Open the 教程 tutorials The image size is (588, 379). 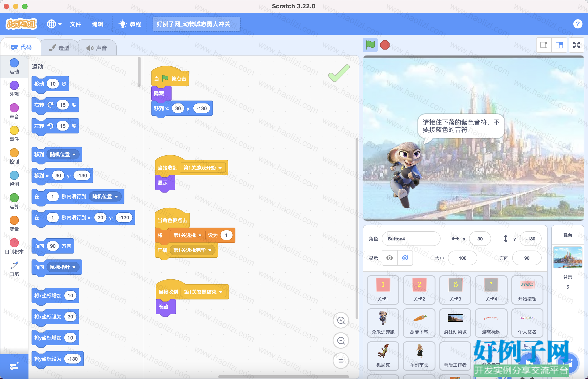coord(130,24)
